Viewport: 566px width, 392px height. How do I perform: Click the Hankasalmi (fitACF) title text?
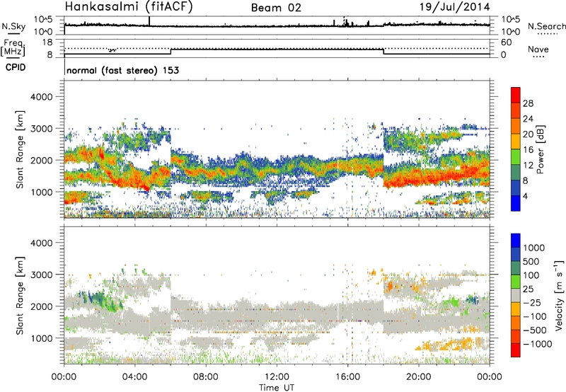(129, 7)
